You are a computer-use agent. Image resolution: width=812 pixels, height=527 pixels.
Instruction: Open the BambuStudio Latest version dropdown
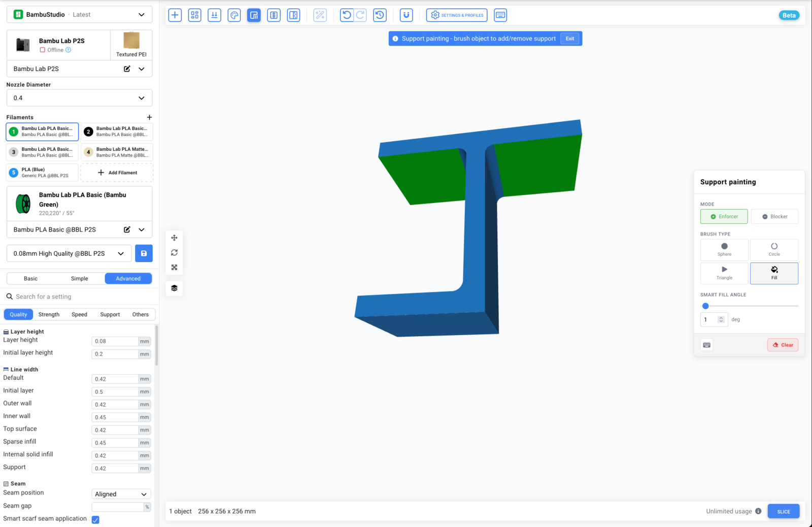pos(79,15)
